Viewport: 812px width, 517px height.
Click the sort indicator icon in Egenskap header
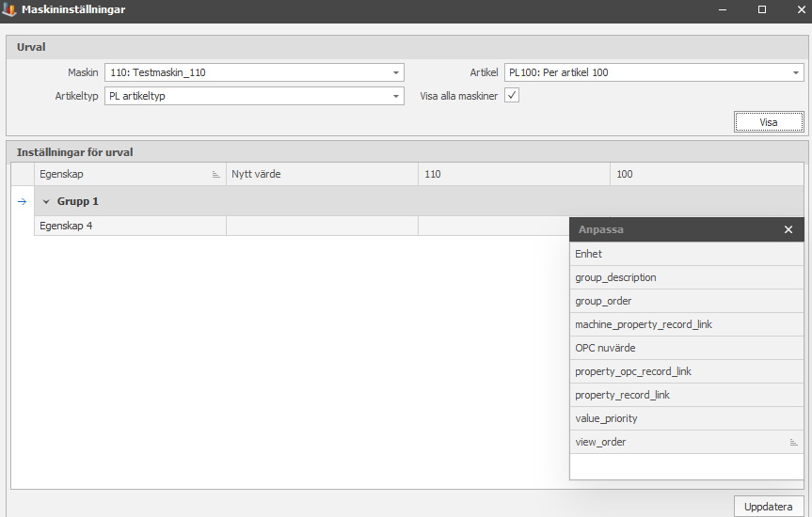216,175
